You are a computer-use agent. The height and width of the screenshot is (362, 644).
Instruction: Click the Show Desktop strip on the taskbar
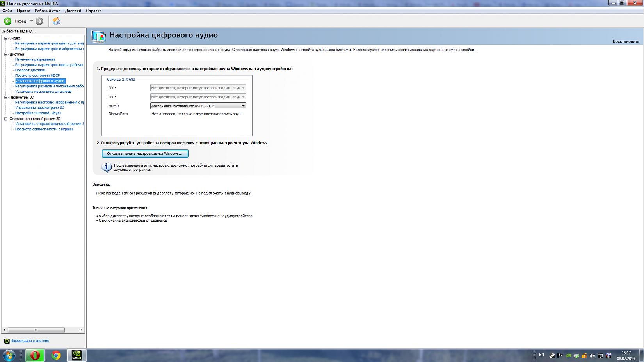[641, 355]
